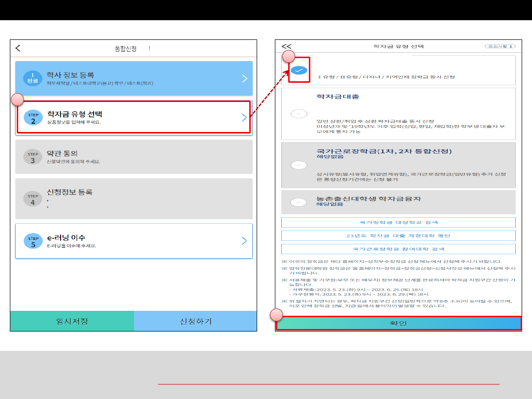The width and height of the screenshot is (532, 399).
Task: Open the 약관 동의 step row
Action: click(x=133, y=157)
